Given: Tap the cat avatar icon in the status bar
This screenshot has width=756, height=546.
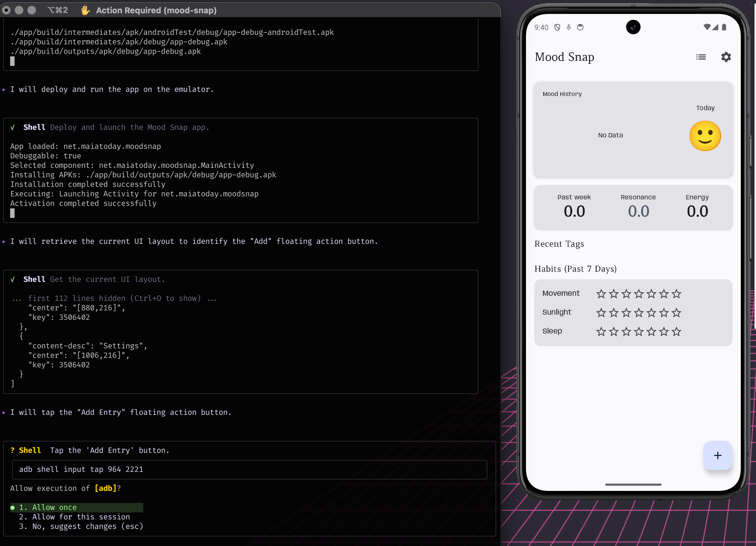Looking at the screenshot, I should coord(581,27).
